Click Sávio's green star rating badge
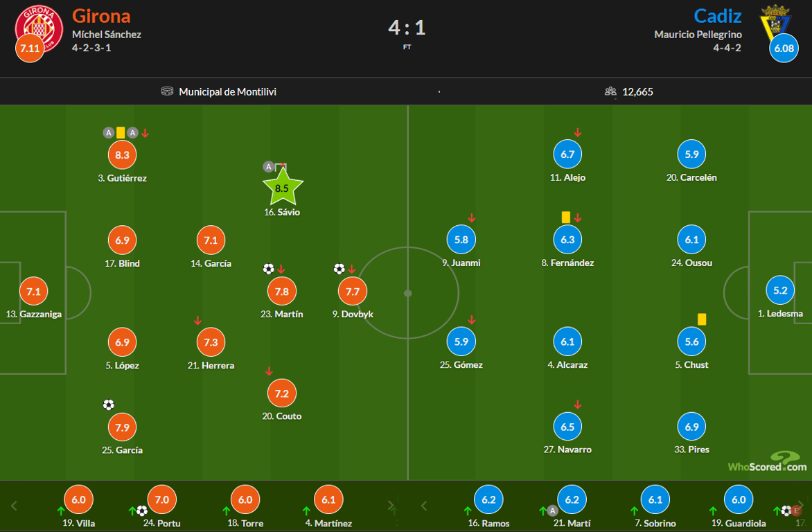 coord(283,188)
